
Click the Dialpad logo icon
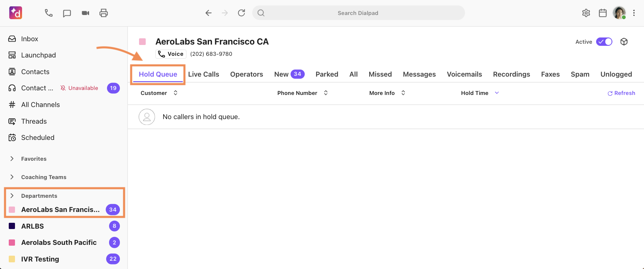pos(15,13)
